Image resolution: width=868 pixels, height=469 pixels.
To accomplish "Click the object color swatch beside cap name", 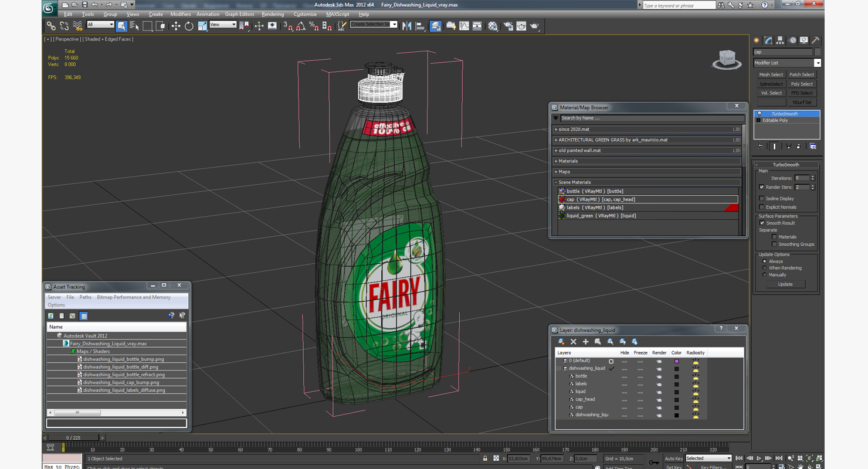I will [818, 52].
